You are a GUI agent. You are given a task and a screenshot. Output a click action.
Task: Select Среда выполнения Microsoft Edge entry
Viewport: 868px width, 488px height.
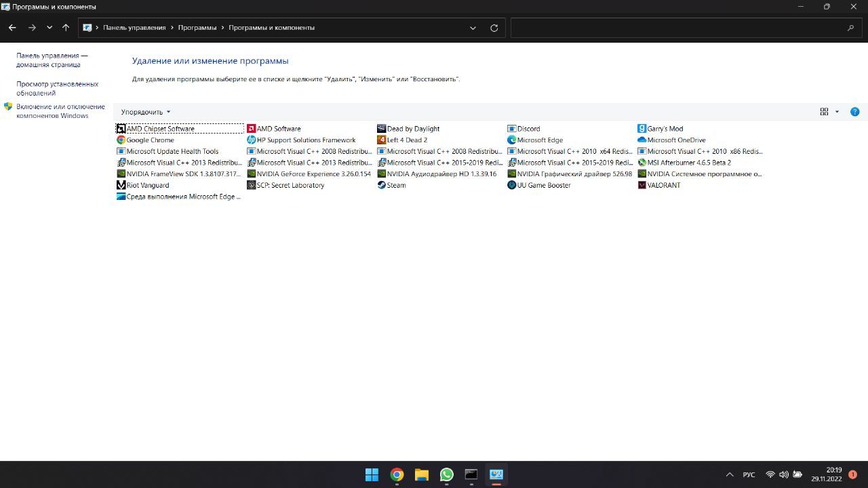click(x=179, y=197)
